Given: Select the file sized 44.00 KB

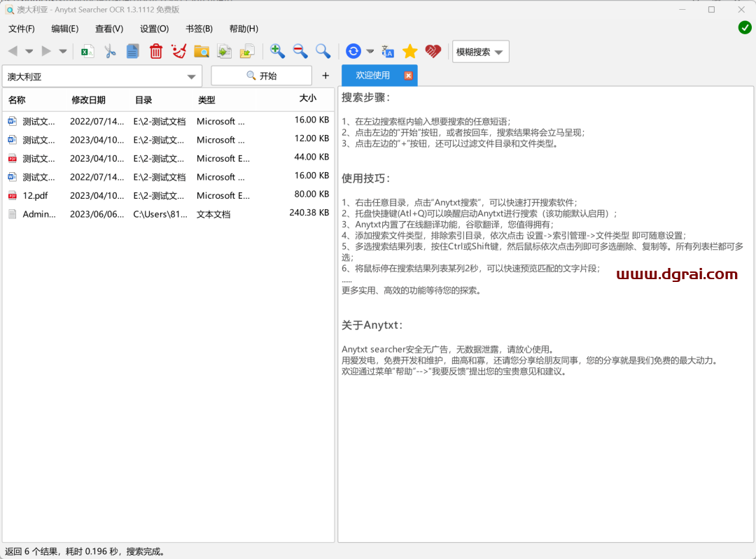Looking at the screenshot, I should 168,159.
